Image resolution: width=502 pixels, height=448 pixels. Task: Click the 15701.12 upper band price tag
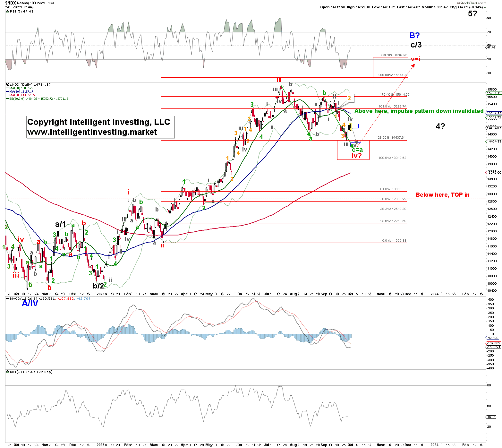(494, 93)
